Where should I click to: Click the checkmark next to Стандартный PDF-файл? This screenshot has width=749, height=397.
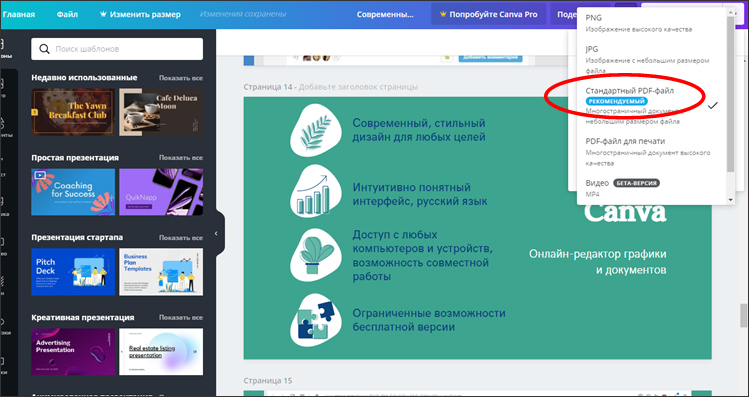(x=713, y=106)
